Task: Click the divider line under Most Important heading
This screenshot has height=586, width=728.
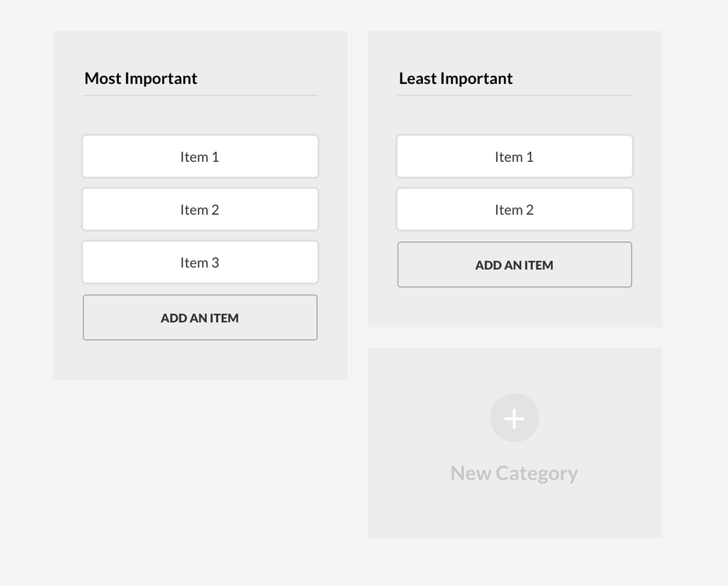Action: 200,95
